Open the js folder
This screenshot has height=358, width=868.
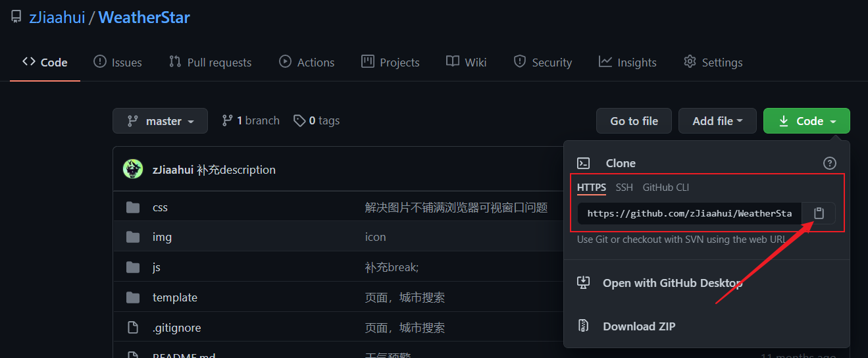[157, 267]
